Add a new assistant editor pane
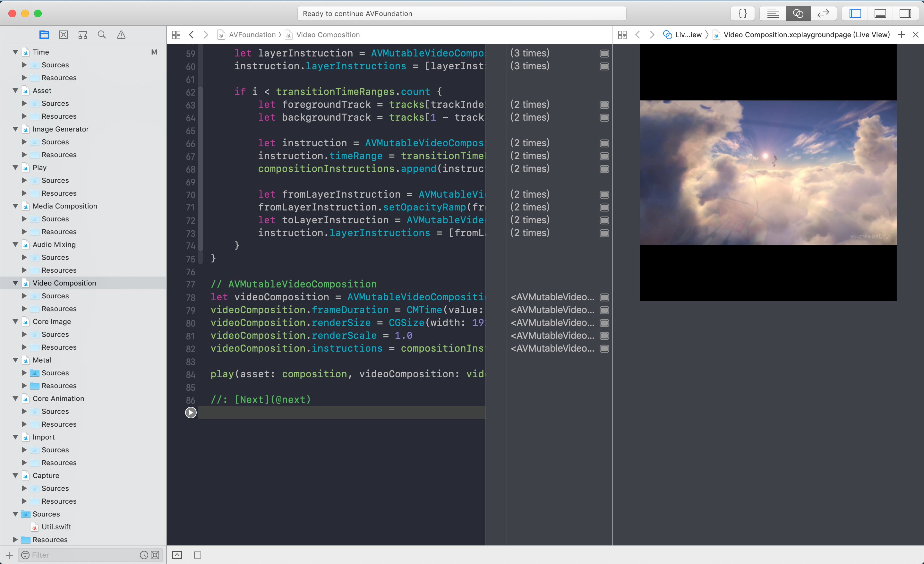This screenshot has width=924, height=564. 902,35
